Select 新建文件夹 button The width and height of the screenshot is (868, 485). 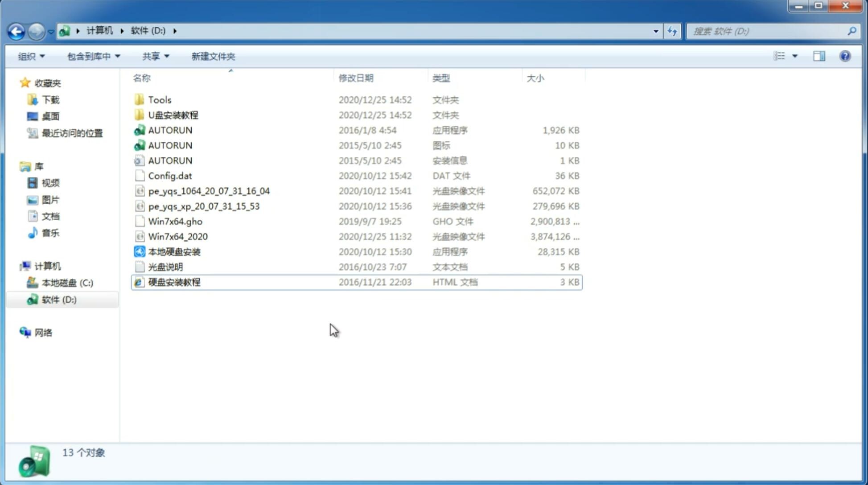(x=213, y=56)
